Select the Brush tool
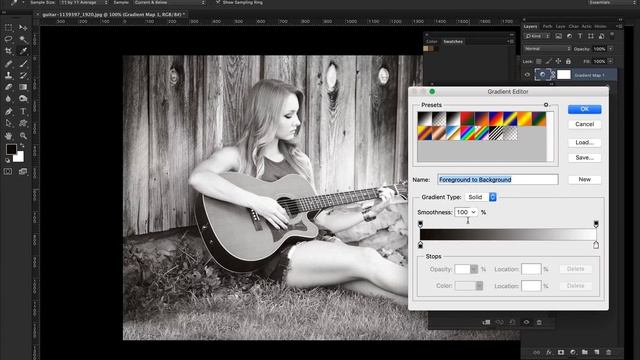Image resolution: width=640 pixels, height=360 pixels. (x=23, y=64)
